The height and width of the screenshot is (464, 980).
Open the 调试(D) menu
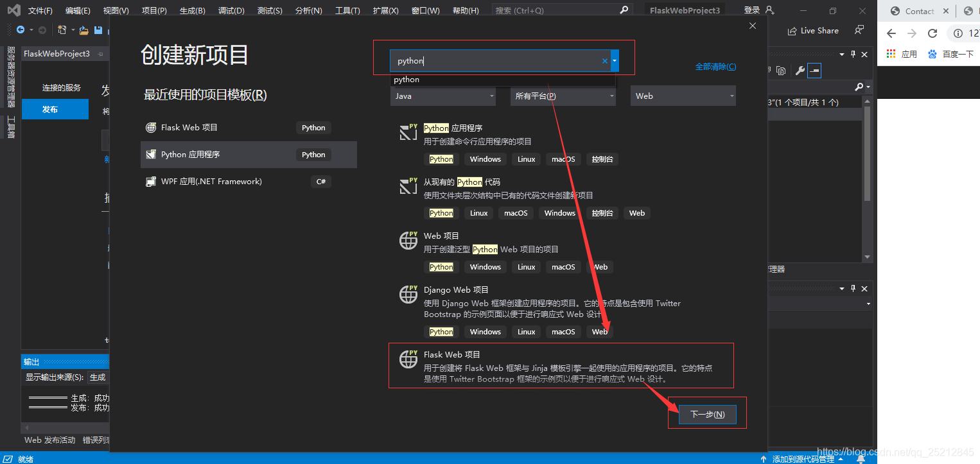231,10
